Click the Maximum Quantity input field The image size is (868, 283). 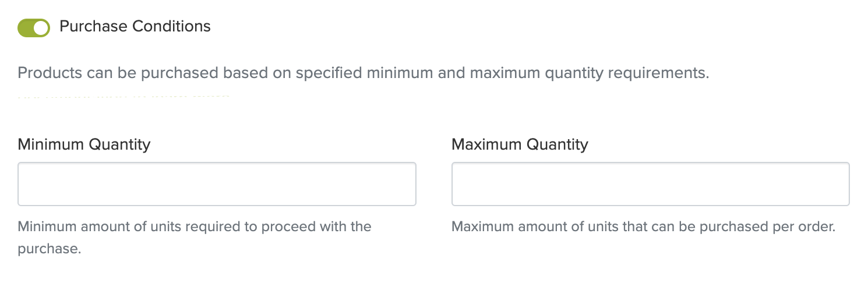pyautogui.click(x=650, y=184)
